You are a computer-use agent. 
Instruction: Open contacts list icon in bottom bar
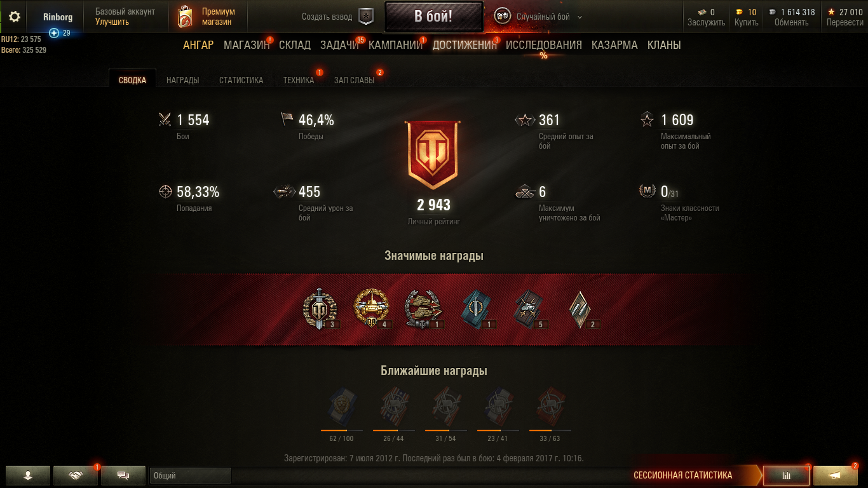28,475
